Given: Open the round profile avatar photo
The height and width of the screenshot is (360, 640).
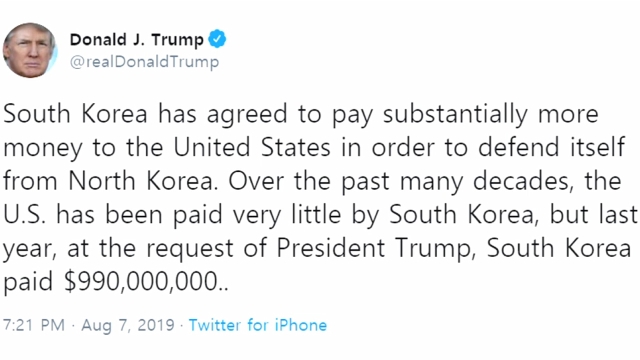Looking at the screenshot, I should tap(29, 50).
